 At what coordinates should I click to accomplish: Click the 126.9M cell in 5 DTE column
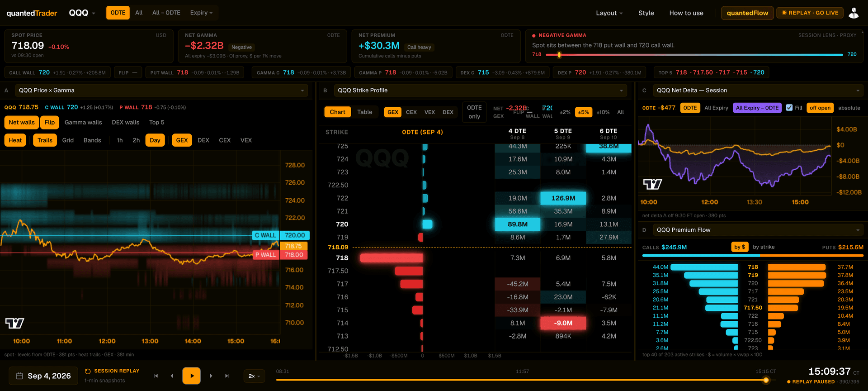(563, 198)
